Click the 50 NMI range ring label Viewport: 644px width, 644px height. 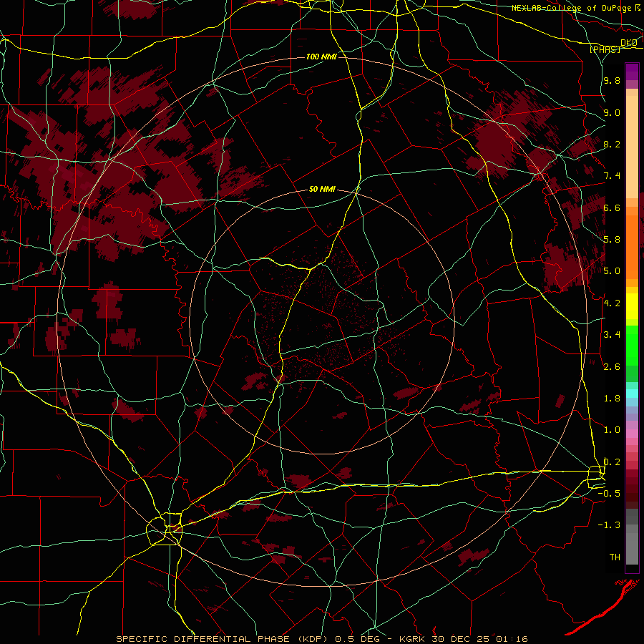(x=322, y=190)
